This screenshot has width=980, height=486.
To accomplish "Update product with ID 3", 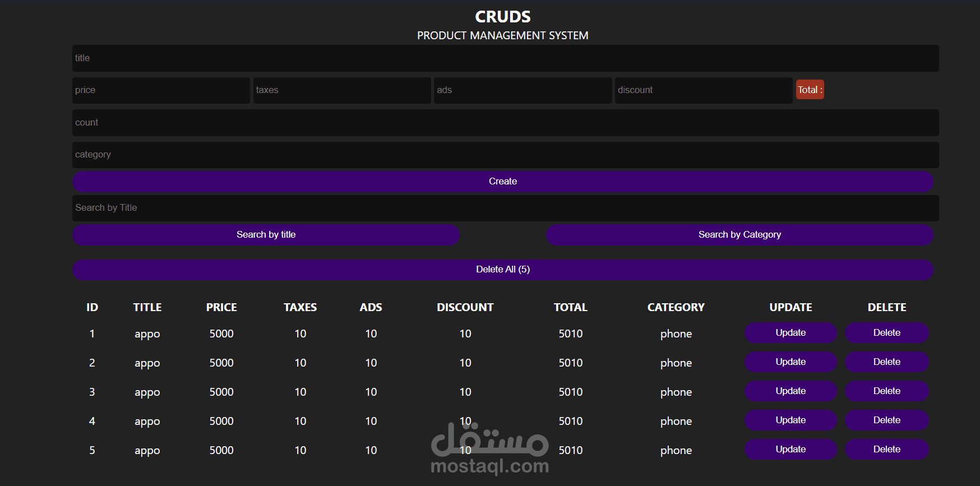I will click(791, 391).
